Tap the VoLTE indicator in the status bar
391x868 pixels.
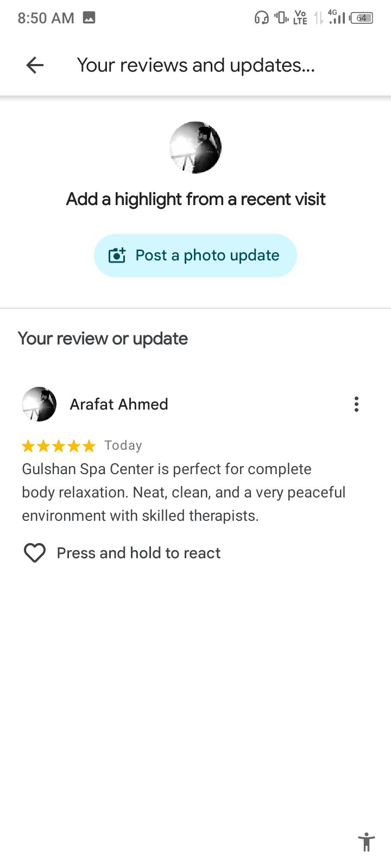(300, 18)
